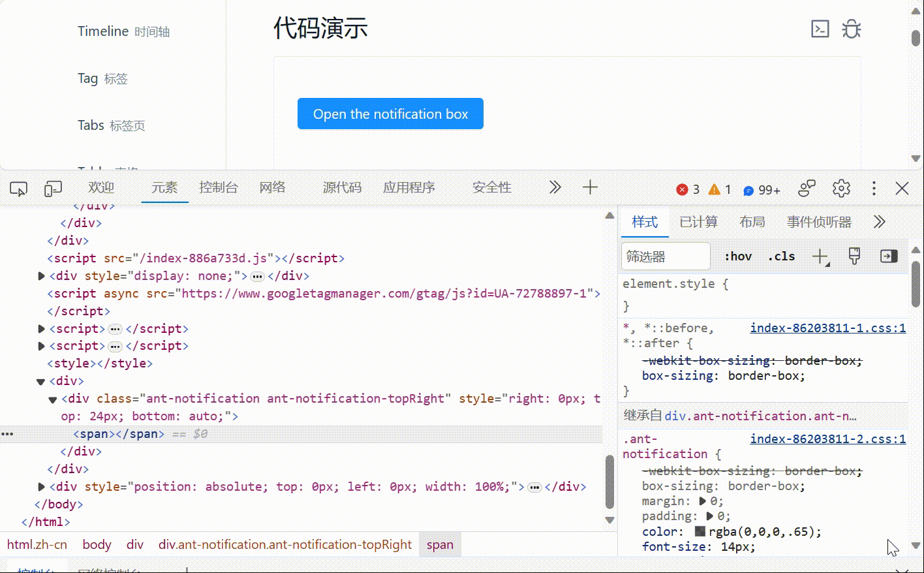
Task: Open the 99+ messages counter
Action: pyautogui.click(x=762, y=190)
